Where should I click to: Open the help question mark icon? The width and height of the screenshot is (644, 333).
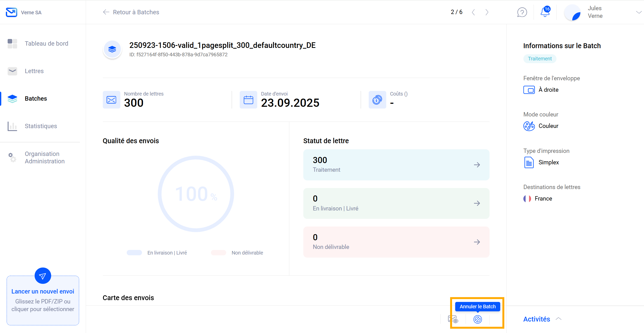pyautogui.click(x=522, y=12)
